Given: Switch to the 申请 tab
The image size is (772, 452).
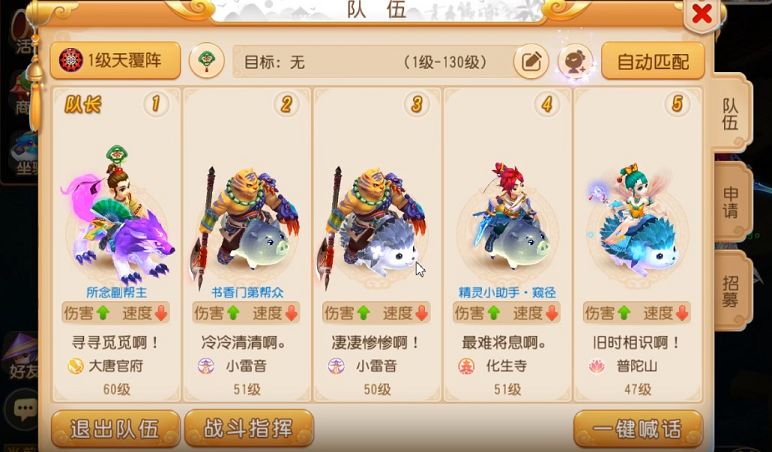Looking at the screenshot, I should 731,202.
